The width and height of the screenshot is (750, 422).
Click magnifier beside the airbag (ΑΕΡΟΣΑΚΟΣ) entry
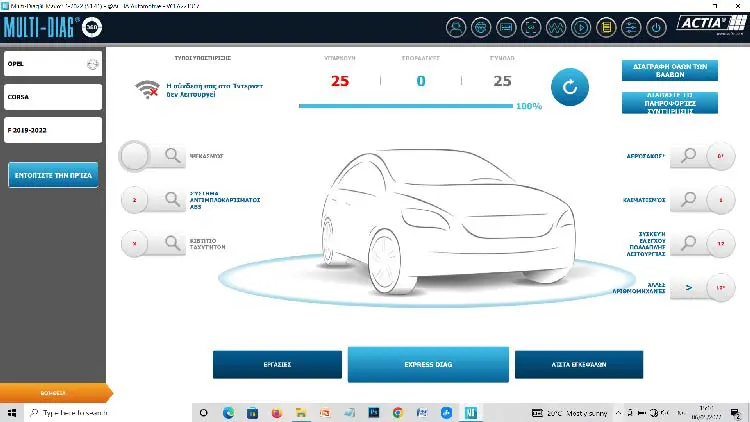(688, 155)
